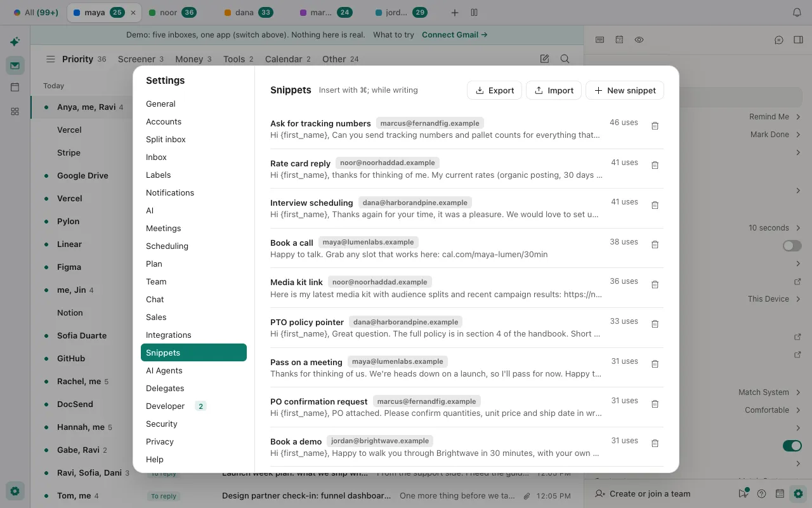812x508 pixels.
Task: Turn off the green enabled toggle in the background panel
Action: 792,446
